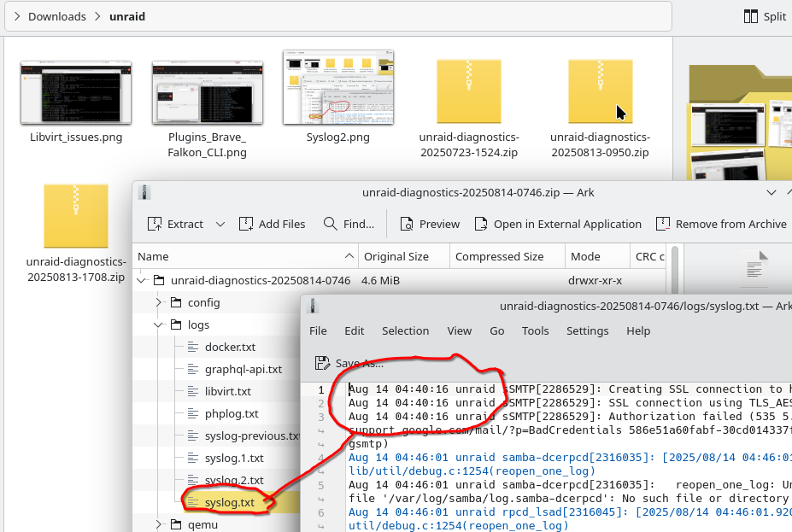Click the logs folder icon
Viewport: 792px width, 532px height.
[176, 325]
